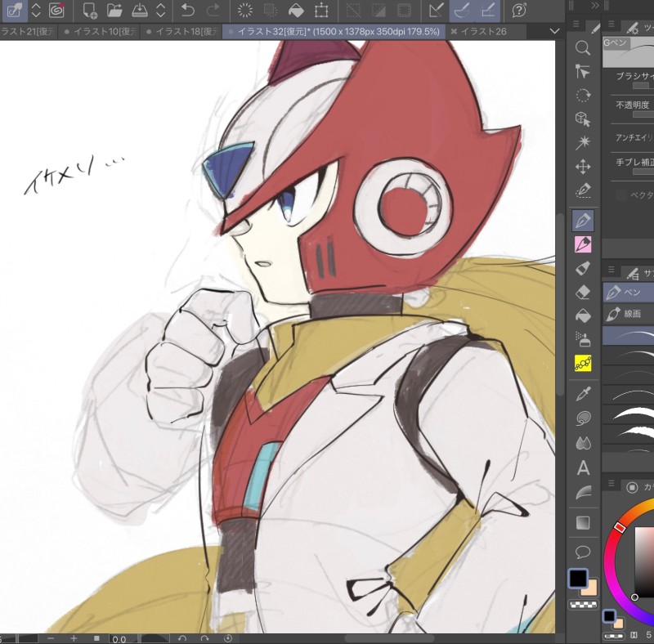Screen dimensions: 654x644
Task: Activate the highlighted Pen tool in toolbox
Action: point(583,220)
